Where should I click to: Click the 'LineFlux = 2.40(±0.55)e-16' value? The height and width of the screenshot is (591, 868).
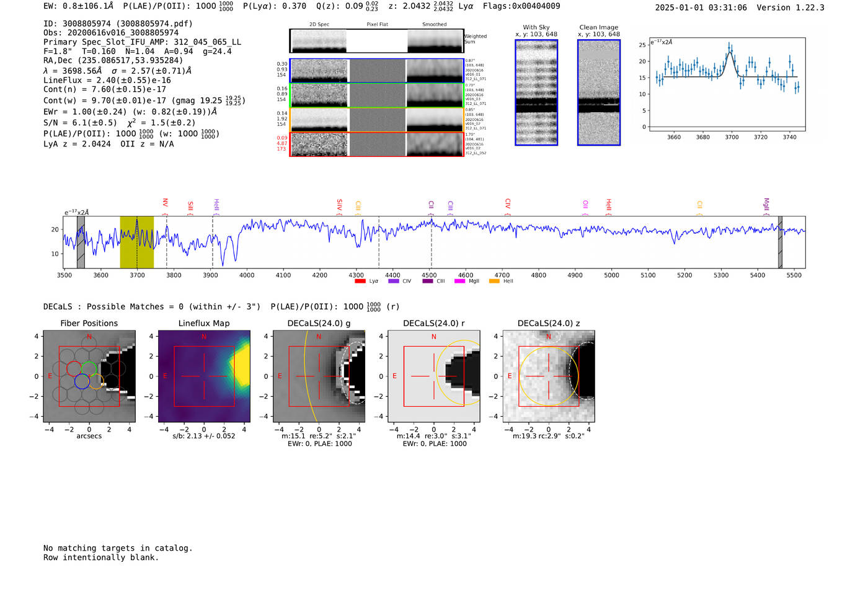(x=107, y=80)
